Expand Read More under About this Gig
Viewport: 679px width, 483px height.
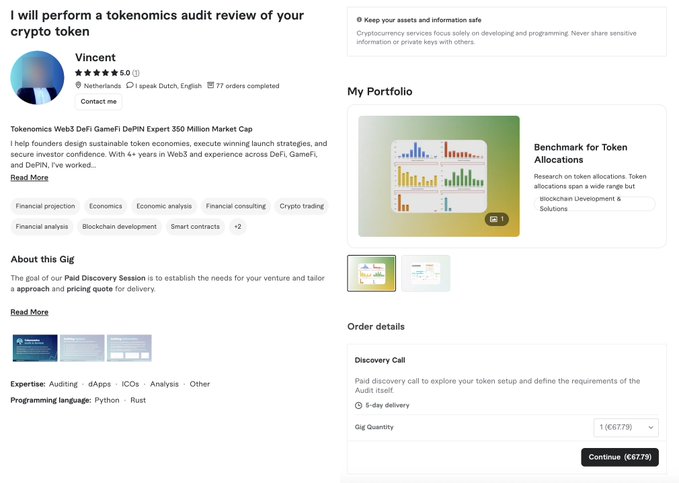click(x=29, y=312)
